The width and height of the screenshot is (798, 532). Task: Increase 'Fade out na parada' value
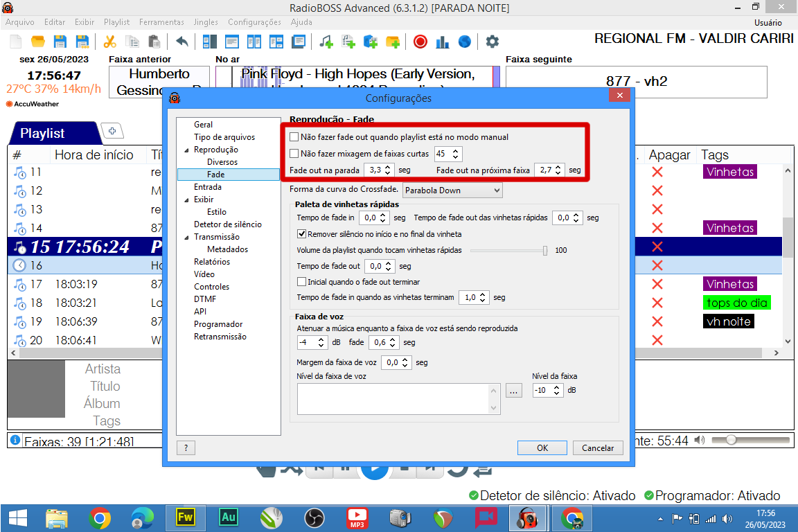[x=388, y=167]
